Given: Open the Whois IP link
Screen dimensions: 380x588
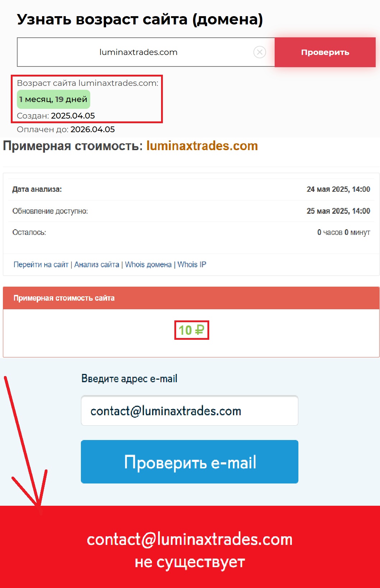Looking at the screenshot, I should tap(192, 265).
